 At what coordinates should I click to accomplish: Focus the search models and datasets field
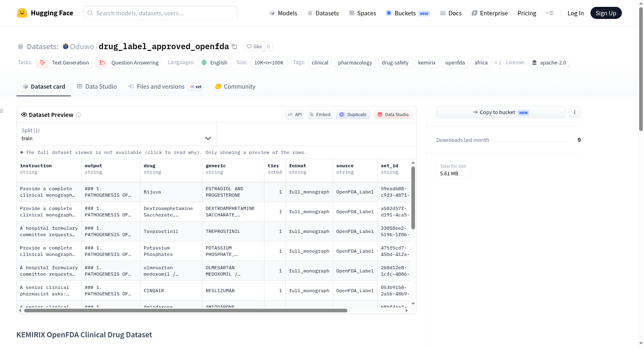coord(160,13)
